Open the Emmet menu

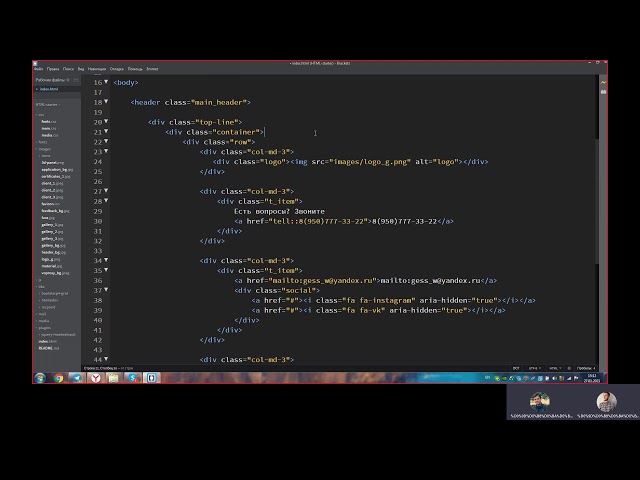click(152, 69)
